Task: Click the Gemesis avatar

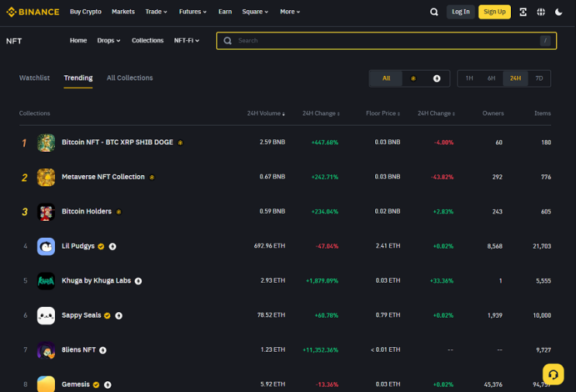Action: 46,384
